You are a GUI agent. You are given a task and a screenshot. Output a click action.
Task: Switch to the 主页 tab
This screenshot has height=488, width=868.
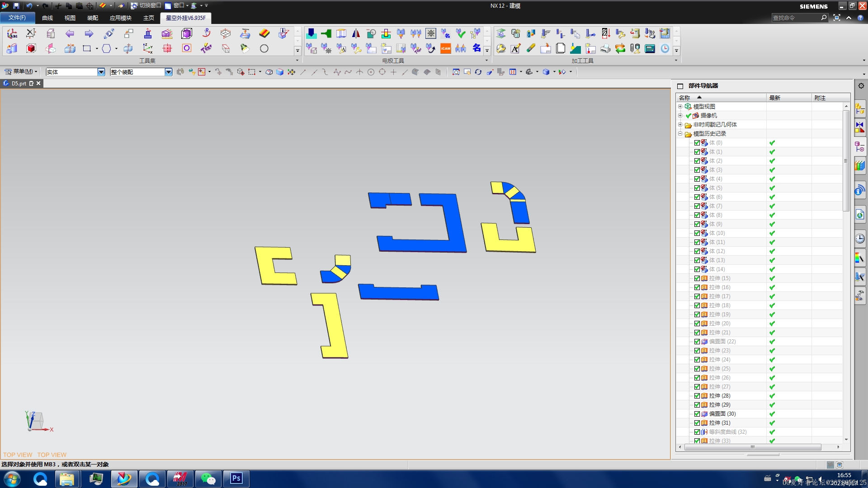pos(149,18)
